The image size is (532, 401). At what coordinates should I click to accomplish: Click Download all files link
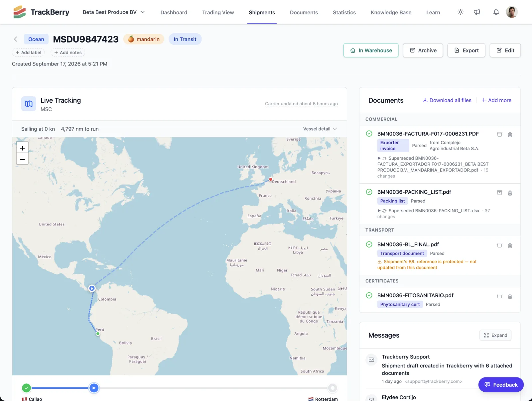click(447, 100)
